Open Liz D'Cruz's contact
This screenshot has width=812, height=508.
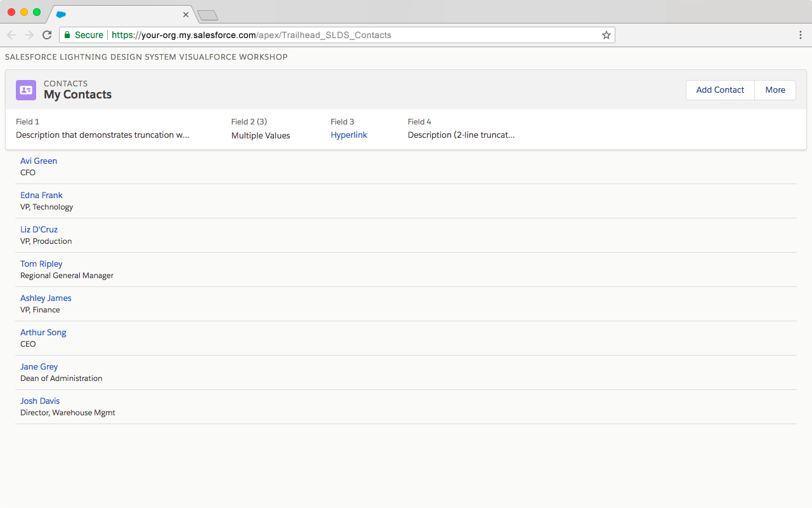pos(39,230)
